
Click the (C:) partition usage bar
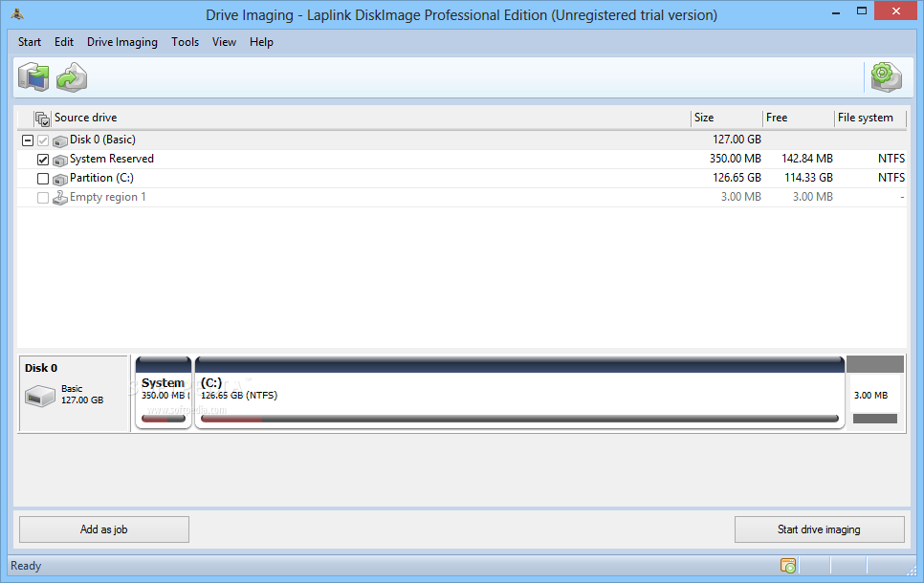coord(519,419)
